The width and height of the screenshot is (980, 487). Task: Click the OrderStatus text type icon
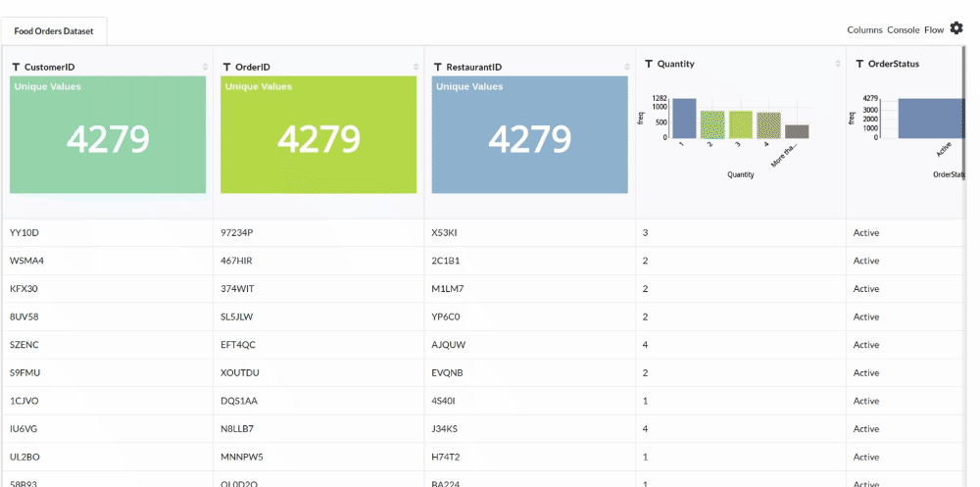point(860,64)
